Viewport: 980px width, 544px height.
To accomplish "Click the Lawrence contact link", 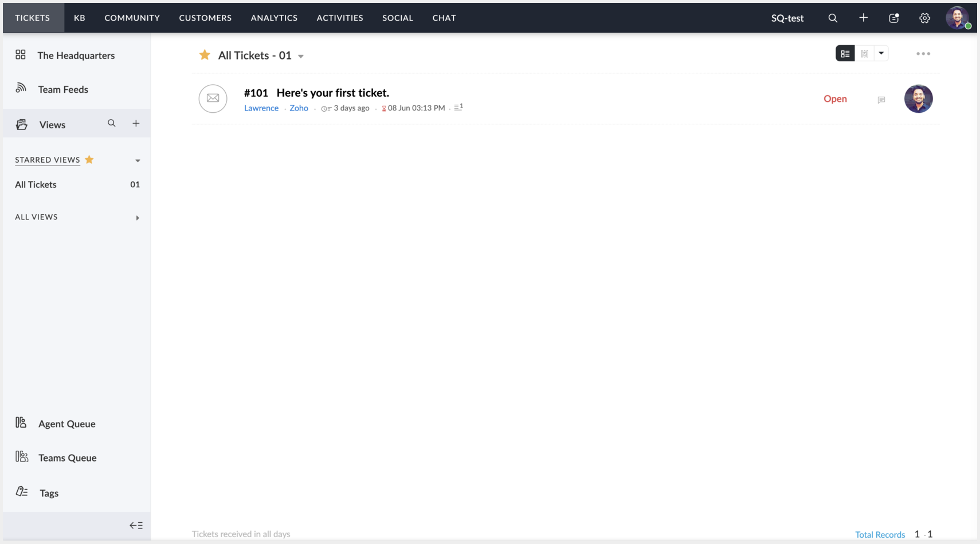I will [261, 108].
